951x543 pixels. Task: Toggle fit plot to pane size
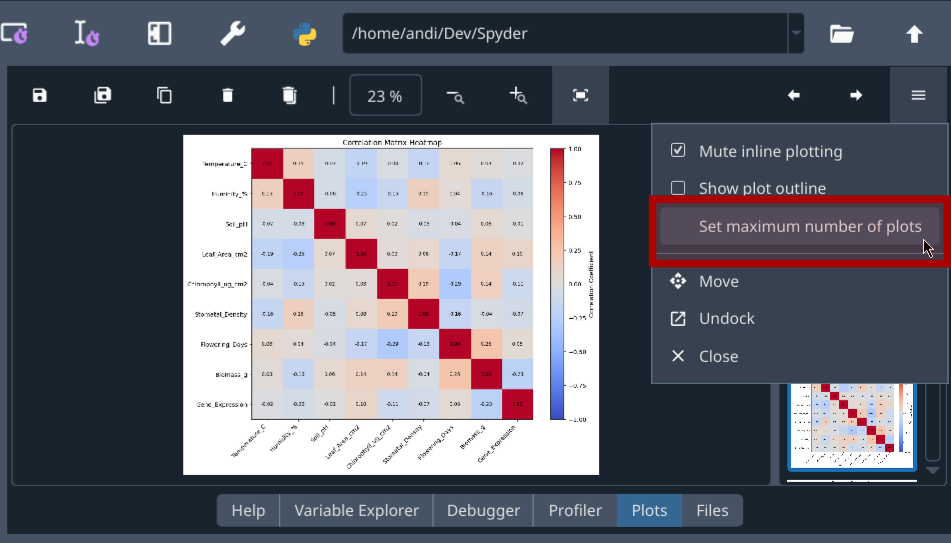click(580, 95)
